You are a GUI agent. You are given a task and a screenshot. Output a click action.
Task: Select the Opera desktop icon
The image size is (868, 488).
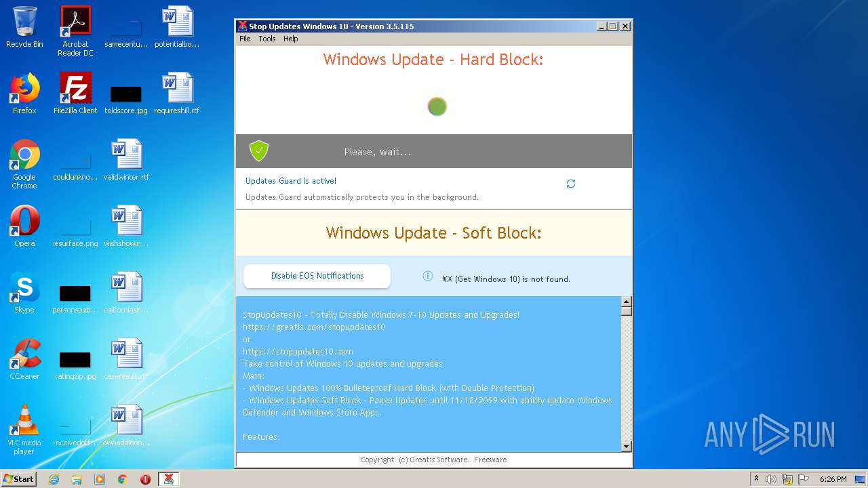(24, 226)
